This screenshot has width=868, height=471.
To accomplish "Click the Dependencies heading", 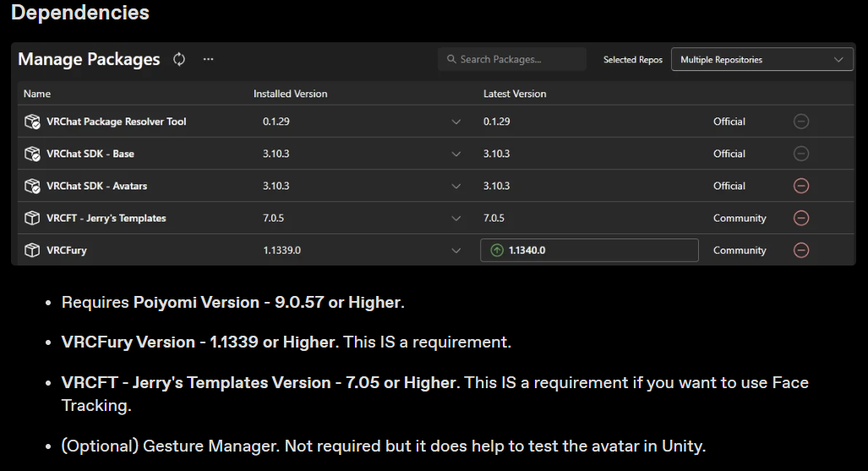I will pos(79,12).
